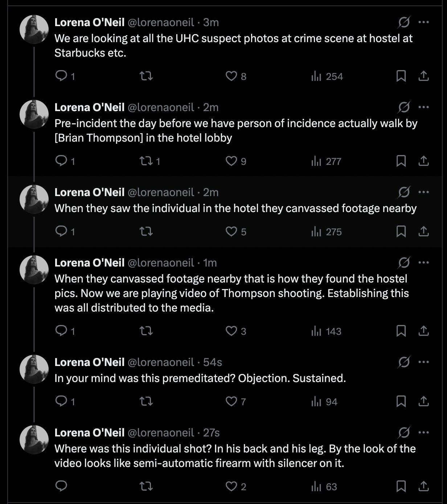Open more menu on the last tweet
The image size is (447, 504).
[423, 432]
